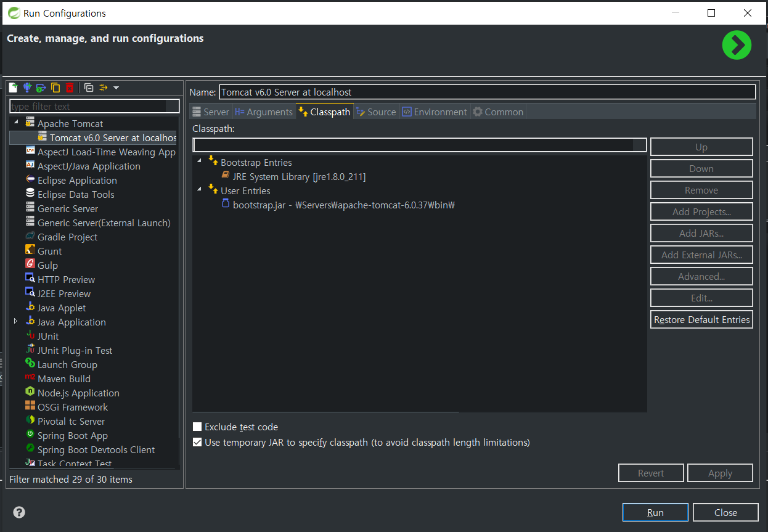Switch to the Arguments tab

[x=264, y=112]
